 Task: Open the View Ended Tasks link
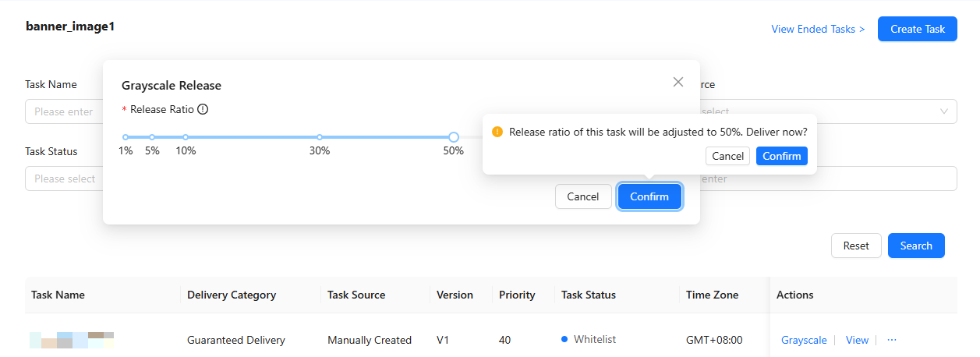pos(818,29)
